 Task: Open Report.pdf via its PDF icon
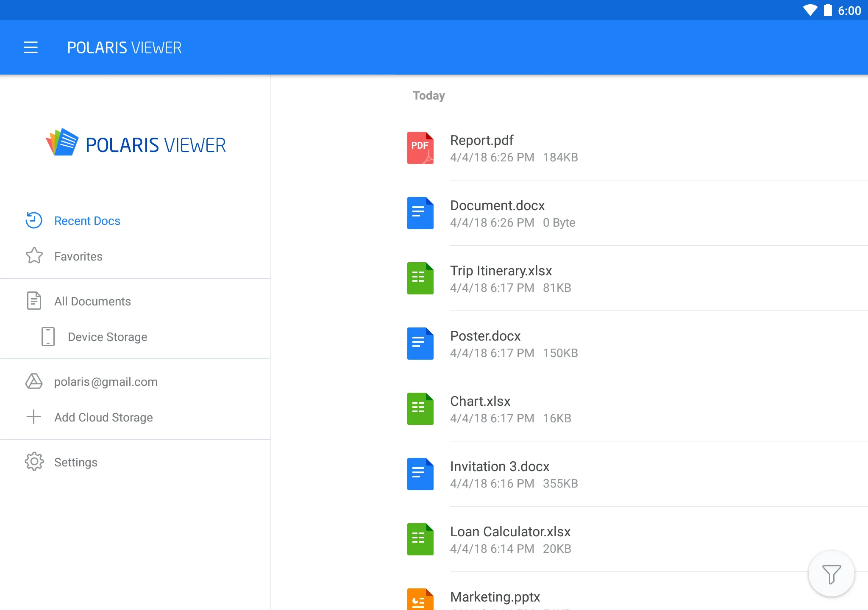tap(421, 148)
